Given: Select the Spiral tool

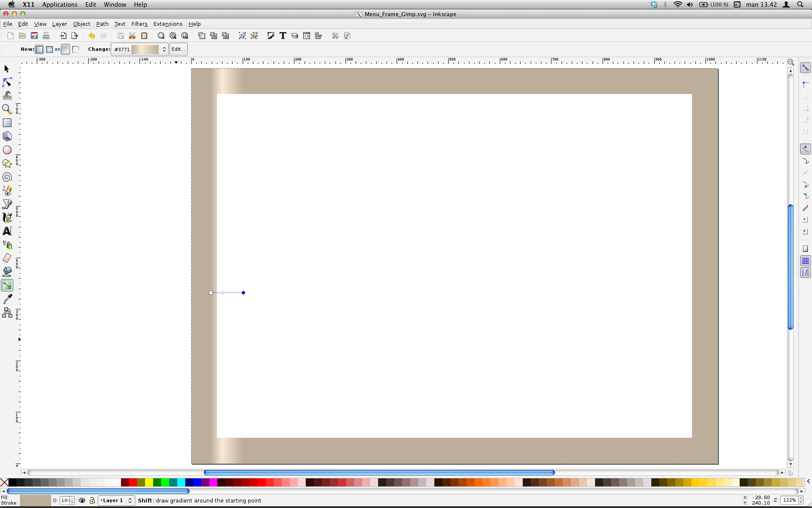Looking at the screenshot, I should pyautogui.click(x=7, y=177).
